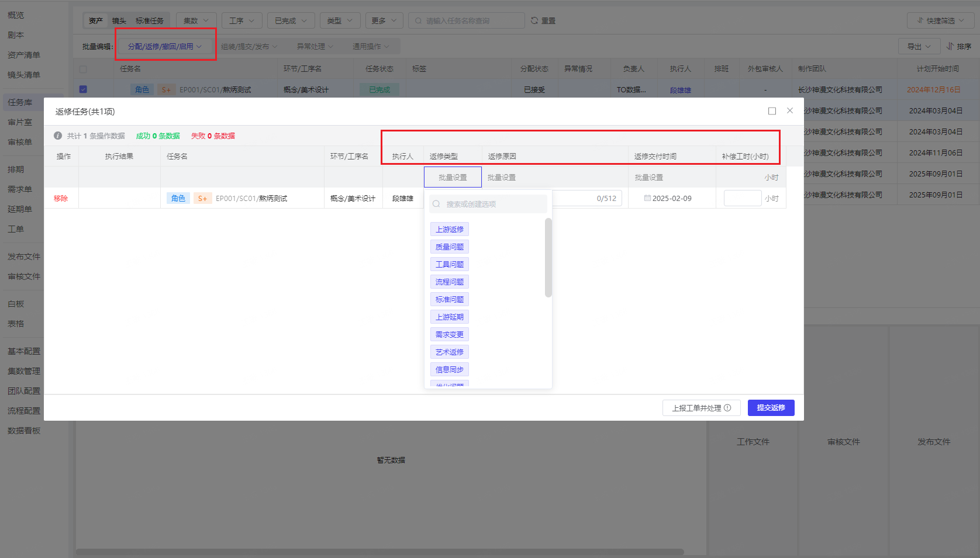Click the 重置 refresh icon
This screenshot has width=980, height=558.
pos(534,20)
